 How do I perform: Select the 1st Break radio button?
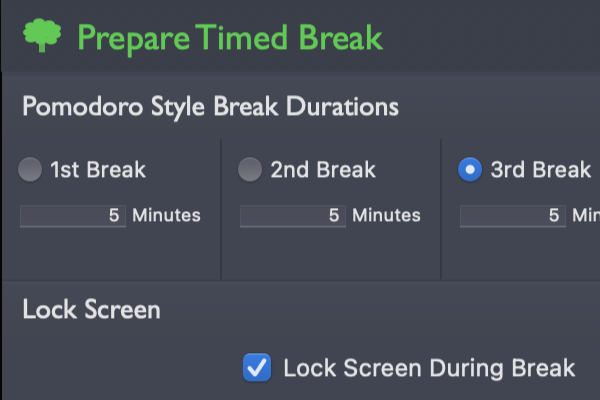(30, 169)
